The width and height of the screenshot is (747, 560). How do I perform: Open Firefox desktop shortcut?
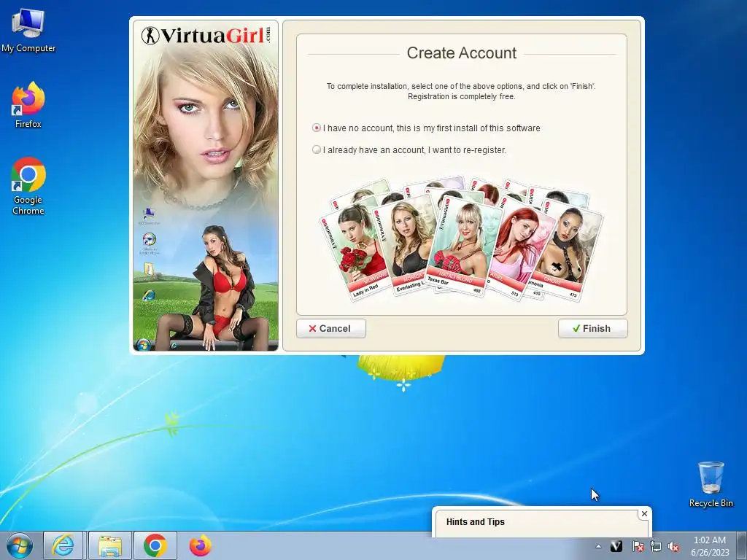28,105
